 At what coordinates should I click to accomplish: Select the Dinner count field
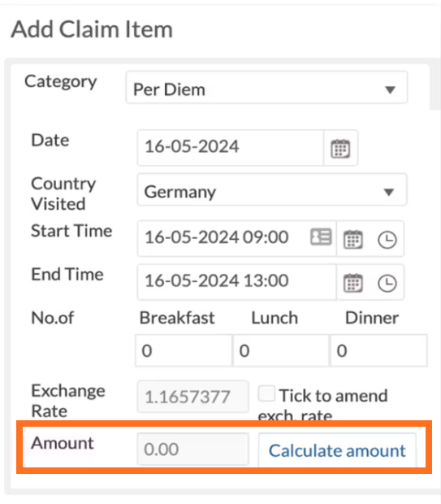378,350
